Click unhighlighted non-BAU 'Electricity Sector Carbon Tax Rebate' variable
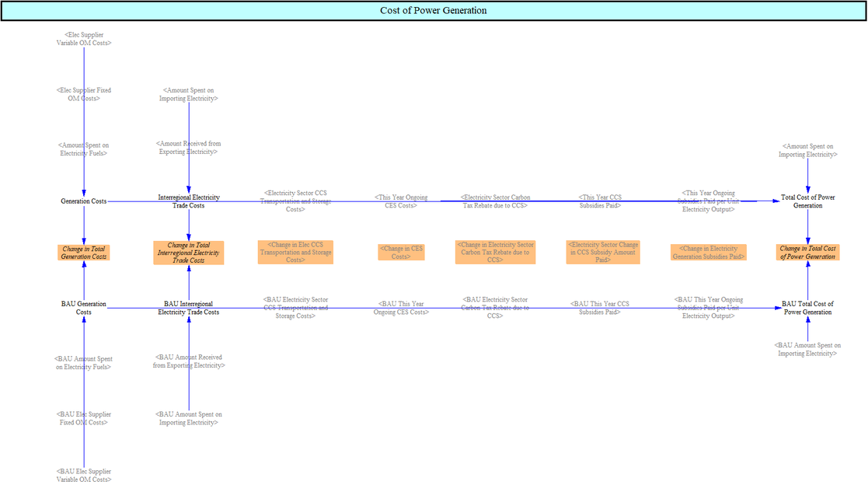Viewport: 868px width, 485px height. pyautogui.click(x=496, y=201)
